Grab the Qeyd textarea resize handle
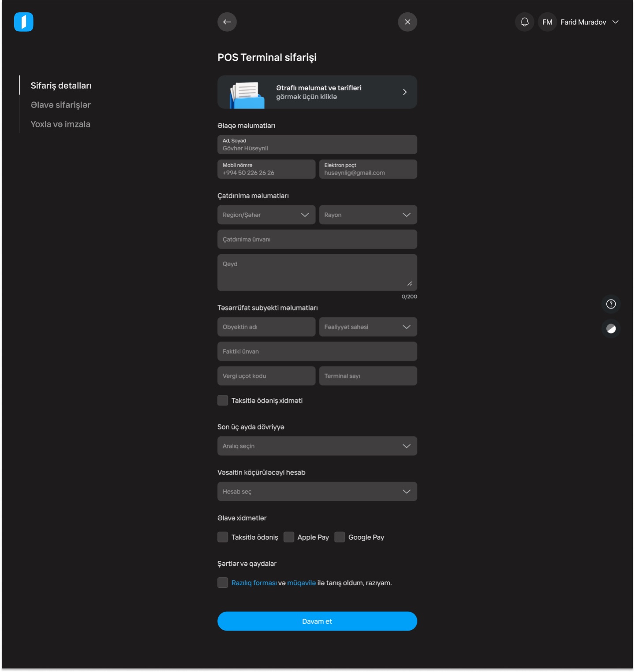 pos(410,283)
